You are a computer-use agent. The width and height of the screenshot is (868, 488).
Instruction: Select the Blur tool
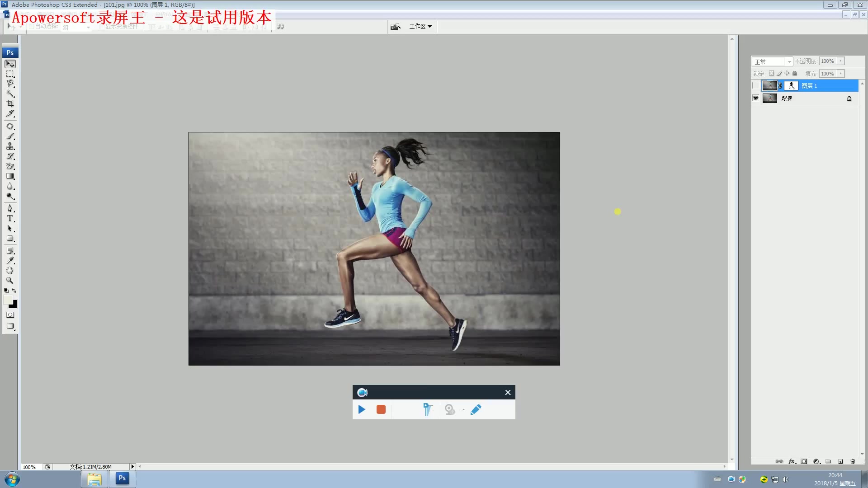[x=10, y=186]
